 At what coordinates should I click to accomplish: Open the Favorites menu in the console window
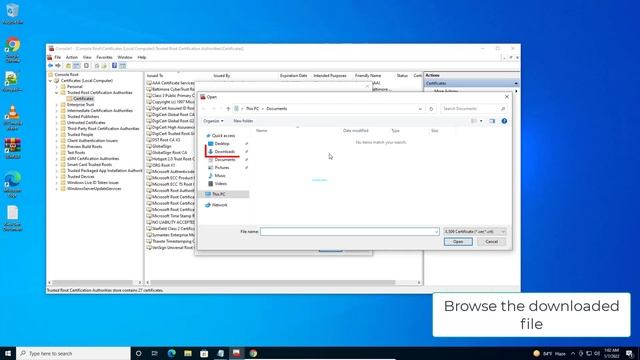104,58
